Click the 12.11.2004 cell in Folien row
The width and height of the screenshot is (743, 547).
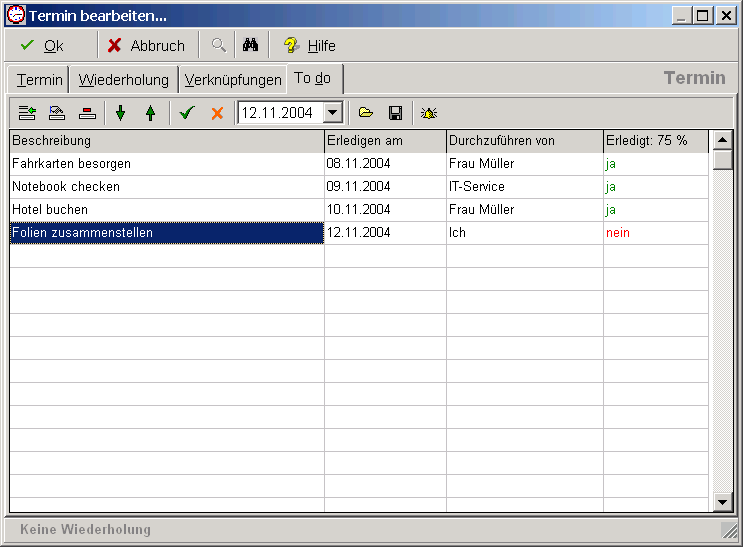(x=385, y=233)
